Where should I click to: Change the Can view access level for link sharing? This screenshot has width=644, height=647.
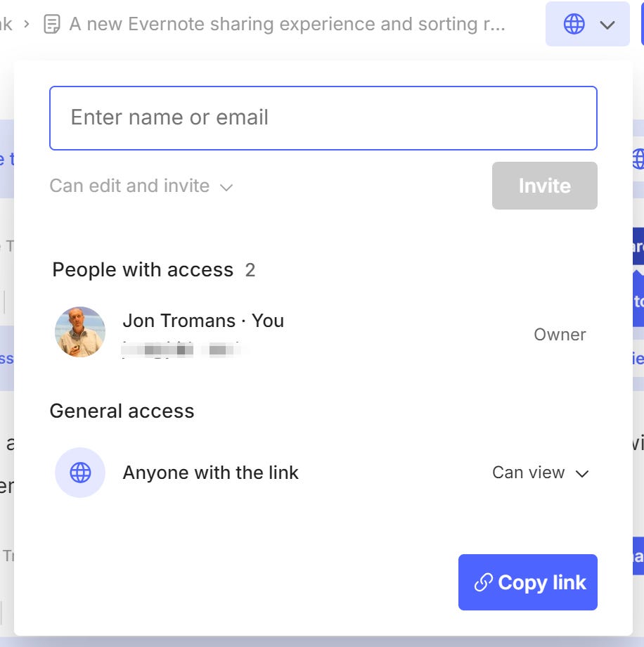(540, 473)
